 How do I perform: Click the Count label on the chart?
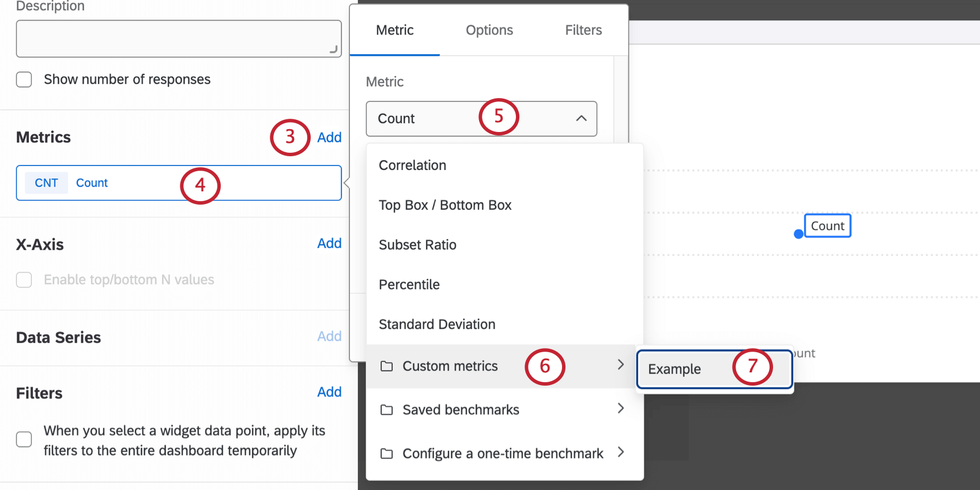coord(827,225)
